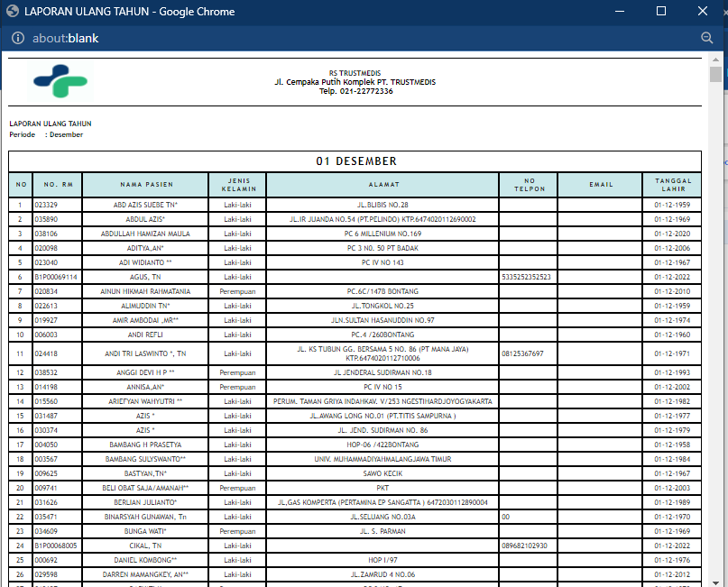Click the 01 DESEMBER section heading
Image resolution: width=728 pixels, height=587 pixels.
[x=356, y=161]
